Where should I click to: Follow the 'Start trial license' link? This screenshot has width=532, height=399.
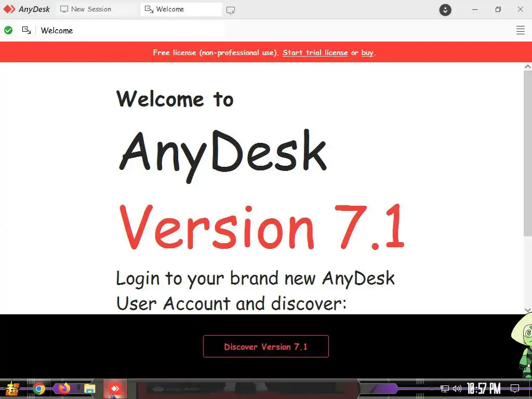(x=315, y=52)
